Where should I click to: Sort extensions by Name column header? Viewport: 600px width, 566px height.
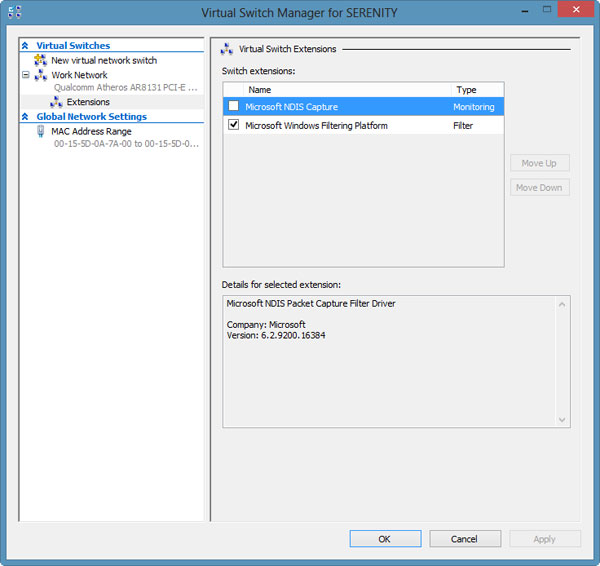coord(346,90)
